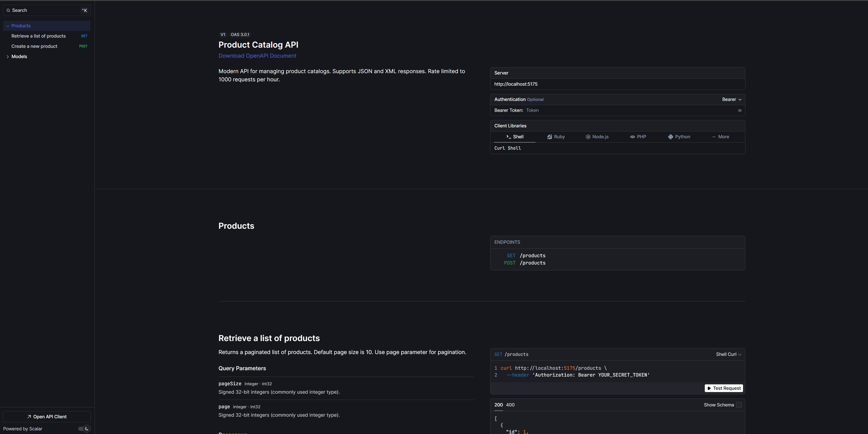Open the Shell Curl language dropdown
The height and width of the screenshot is (434, 868).
click(728, 354)
